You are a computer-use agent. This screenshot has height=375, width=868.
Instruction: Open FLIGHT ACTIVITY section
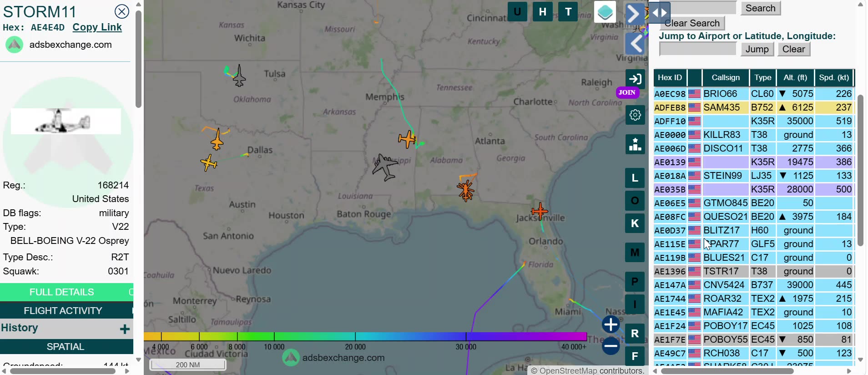[x=66, y=310]
